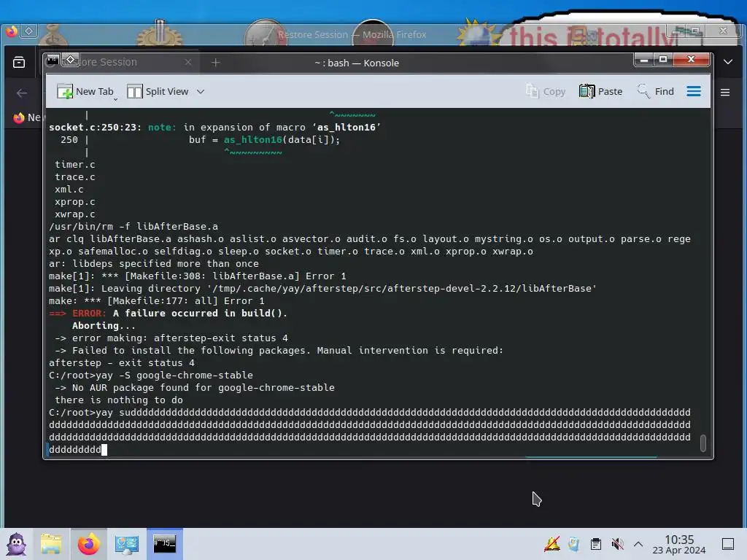The image size is (747, 560).
Task: Click the 'socket.c:250:23:' text
Action: tap(96, 127)
